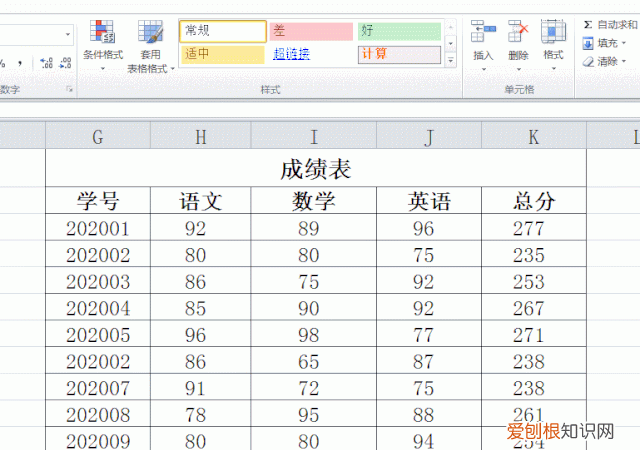This screenshot has height=450, width=640.
Task: Select column I header
Action: click(313, 136)
